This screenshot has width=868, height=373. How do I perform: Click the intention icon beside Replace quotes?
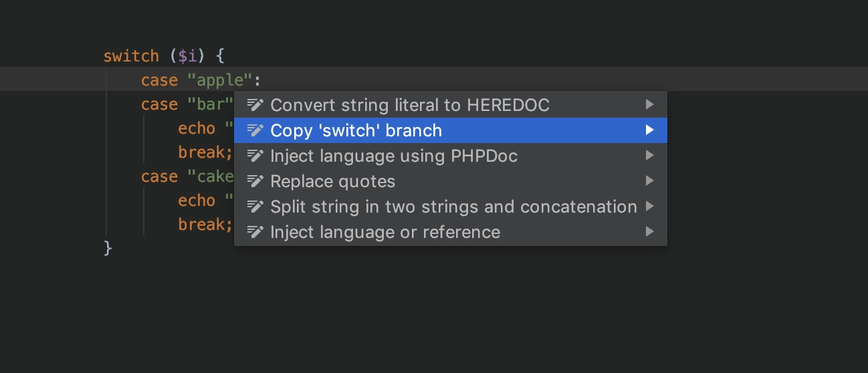point(255,181)
